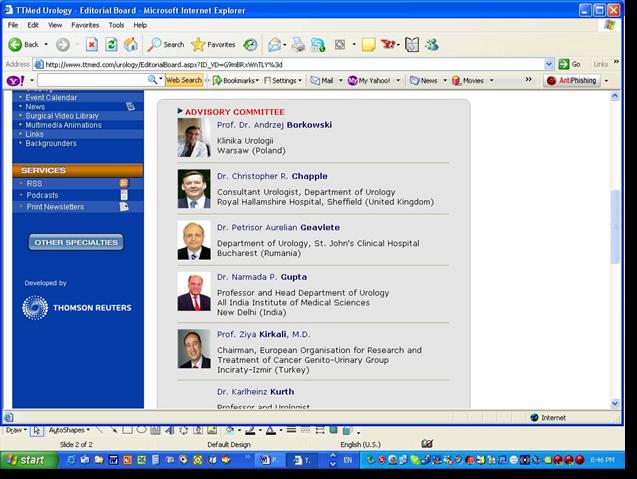Screen dimensions: 637x479
Task: Click the Go button
Action: [570, 64]
